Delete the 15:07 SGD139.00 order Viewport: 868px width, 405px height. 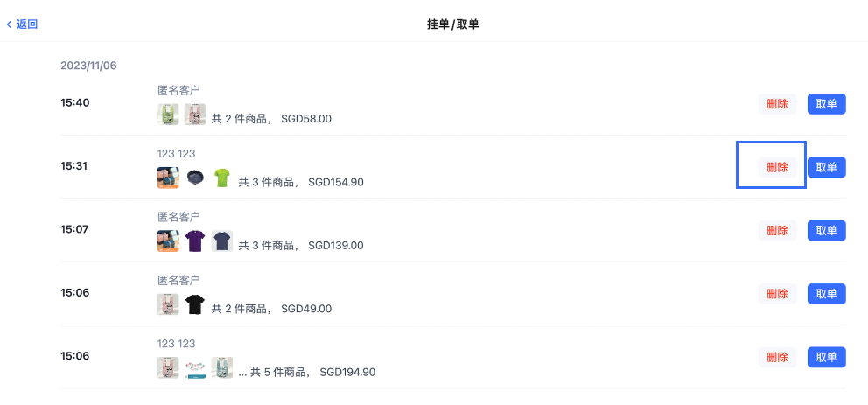[x=777, y=231]
